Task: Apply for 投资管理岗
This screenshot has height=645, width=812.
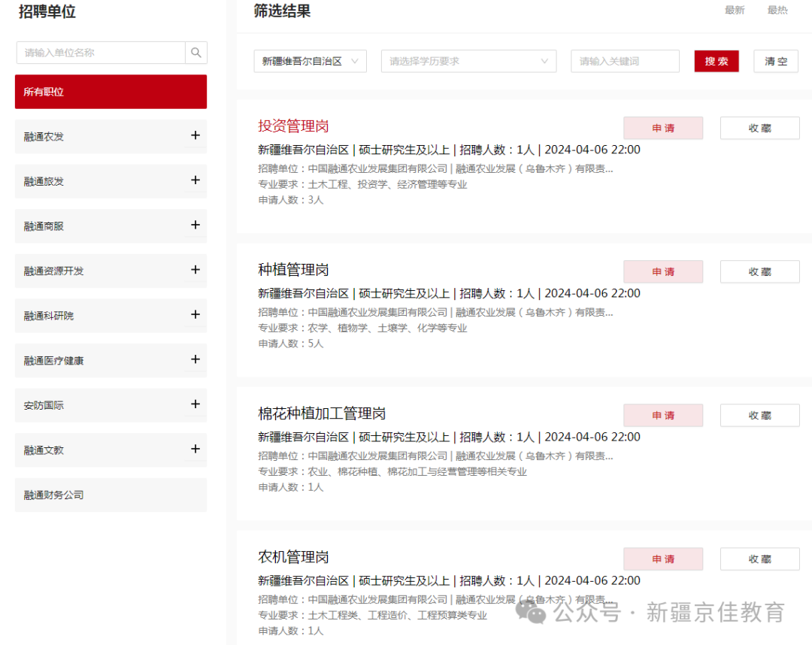Action: point(663,128)
